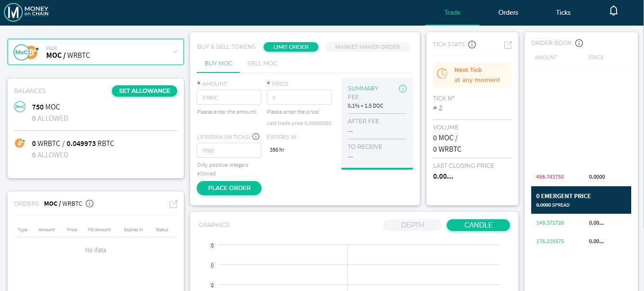Click the Orders table Price column header
The height and width of the screenshot is (291, 644).
72,230
